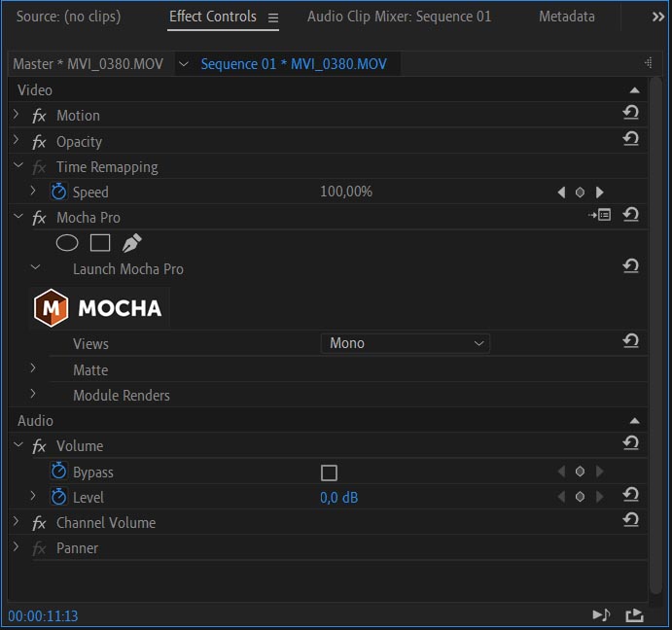Collapse Launch Mocha Pro group
The image size is (672, 630).
[x=35, y=267]
